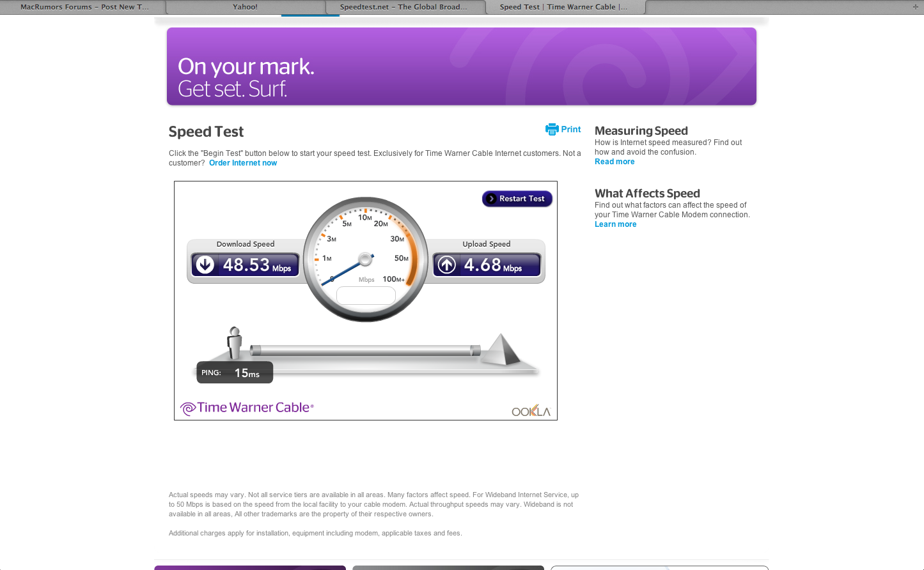924x570 pixels.
Task: Click the Print link
Action: coord(571,129)
